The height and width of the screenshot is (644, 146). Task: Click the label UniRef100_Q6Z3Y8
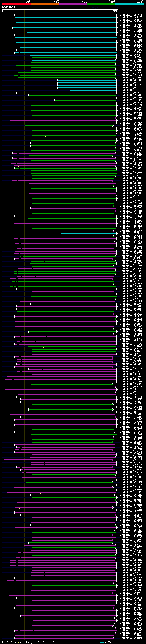(131, 63)
